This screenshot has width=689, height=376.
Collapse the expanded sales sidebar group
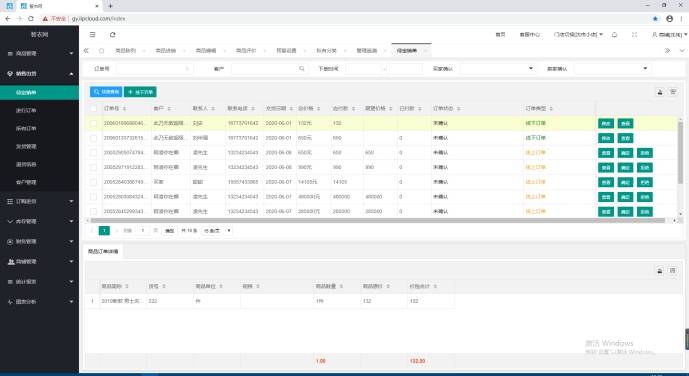point(40,73)
